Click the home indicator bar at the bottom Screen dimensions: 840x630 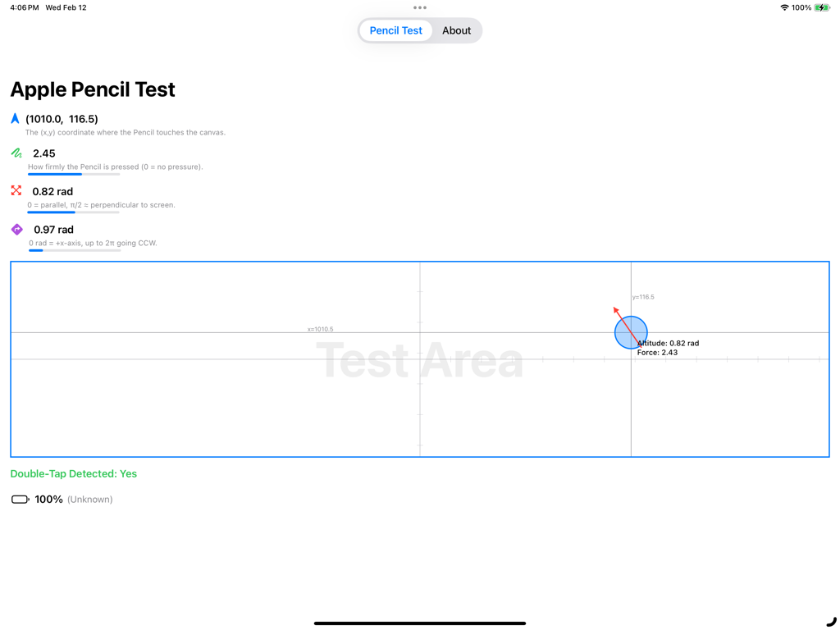click(419, 622)
